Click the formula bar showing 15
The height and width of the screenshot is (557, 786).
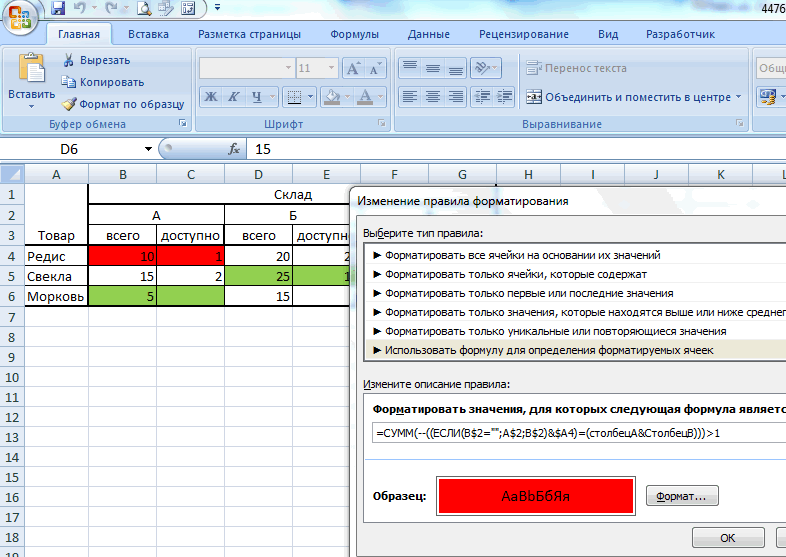(516, 149)
